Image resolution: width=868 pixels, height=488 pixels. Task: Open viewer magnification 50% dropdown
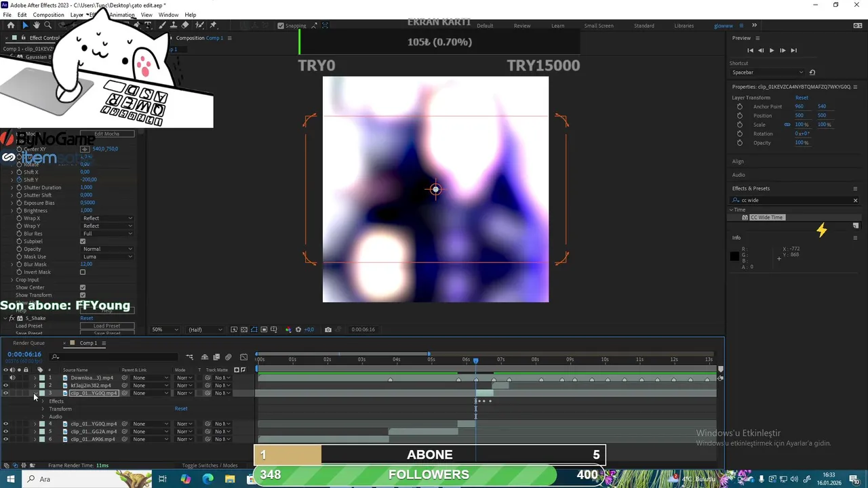[165, 329]
